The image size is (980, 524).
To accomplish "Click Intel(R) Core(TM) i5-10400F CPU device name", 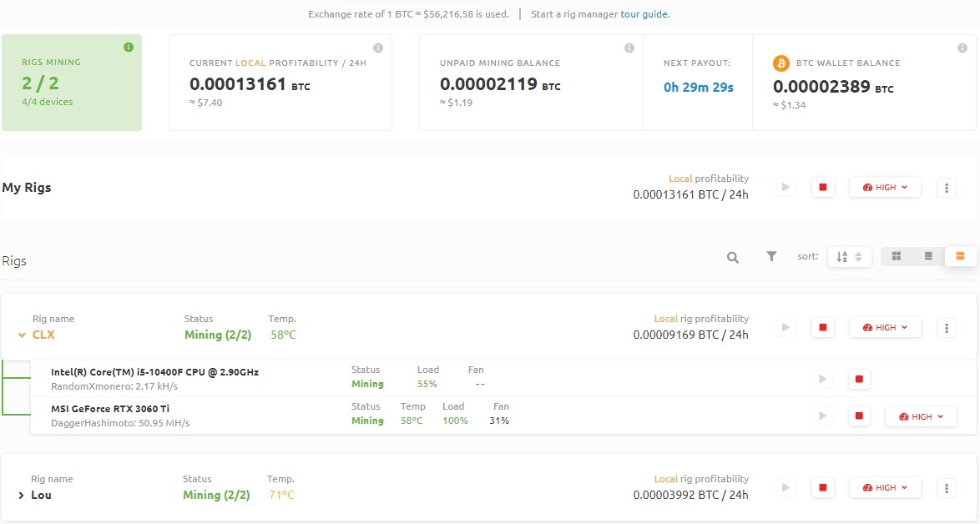I will coord(154,371).
